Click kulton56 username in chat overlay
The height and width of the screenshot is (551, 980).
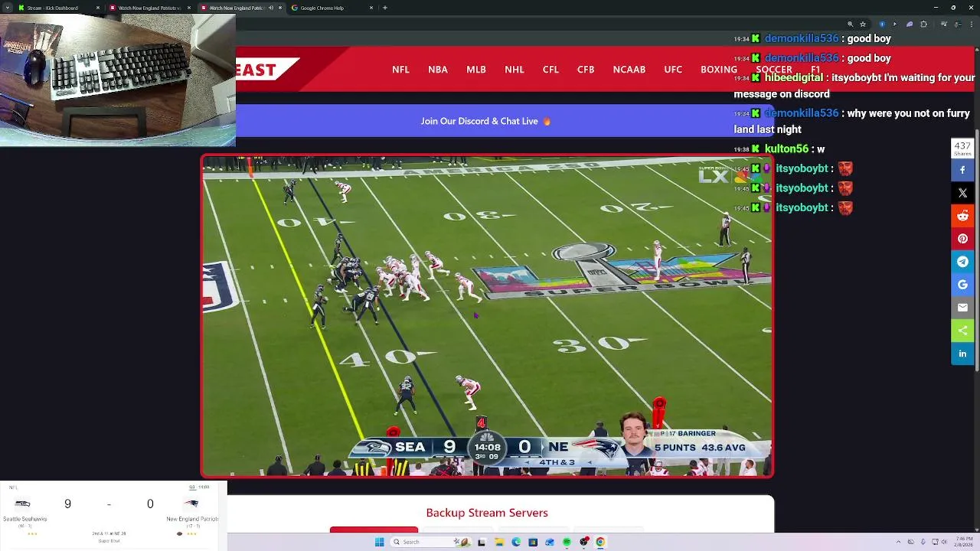786,149
